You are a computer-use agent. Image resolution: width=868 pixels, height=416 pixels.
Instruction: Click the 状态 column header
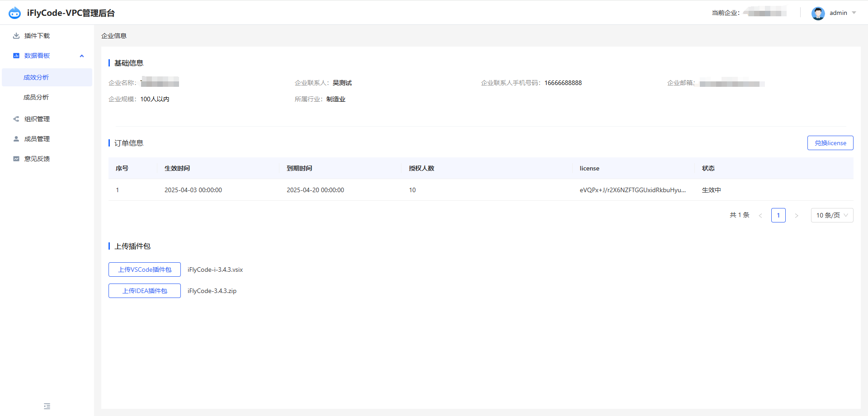(708, 168)
